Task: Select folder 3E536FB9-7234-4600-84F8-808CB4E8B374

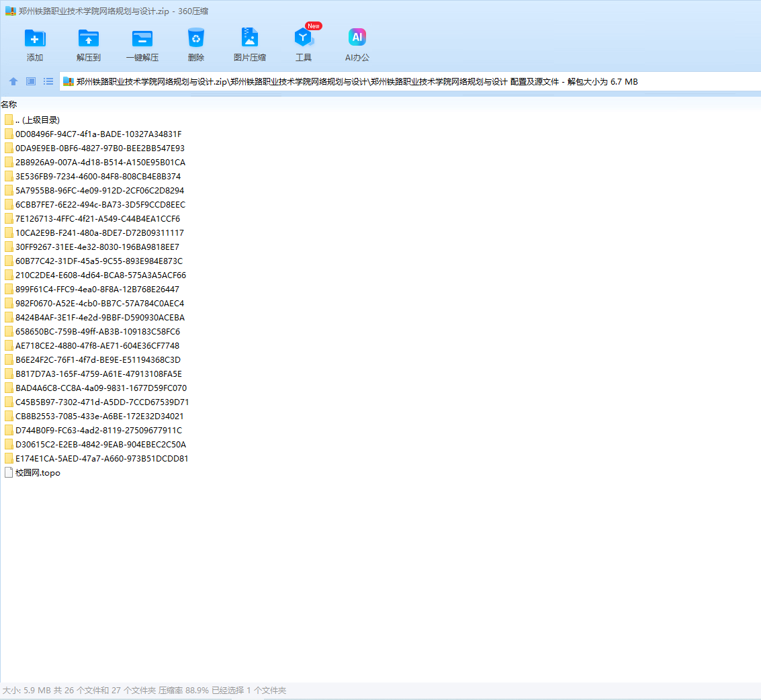Action: (93, 176)
